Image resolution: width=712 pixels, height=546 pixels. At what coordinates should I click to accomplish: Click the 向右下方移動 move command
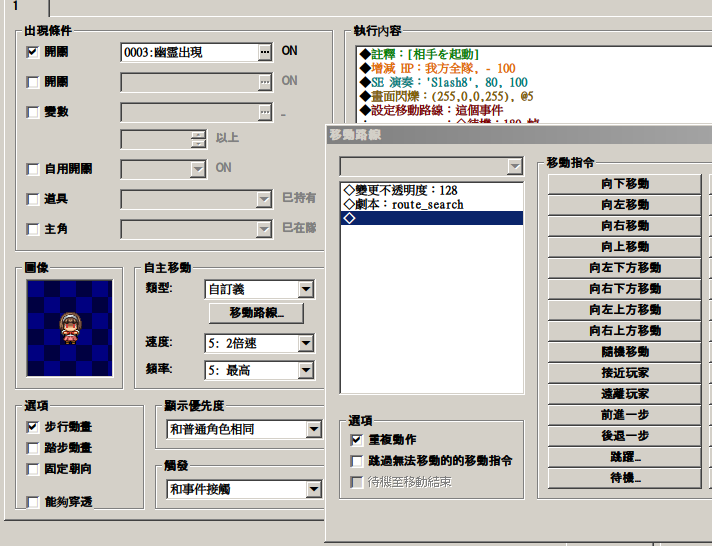[625, 288]
